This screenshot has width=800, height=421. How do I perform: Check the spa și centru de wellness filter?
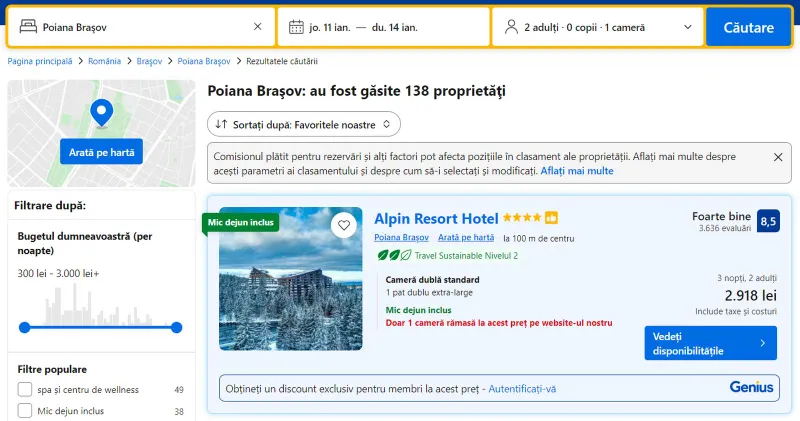[25, 389]
